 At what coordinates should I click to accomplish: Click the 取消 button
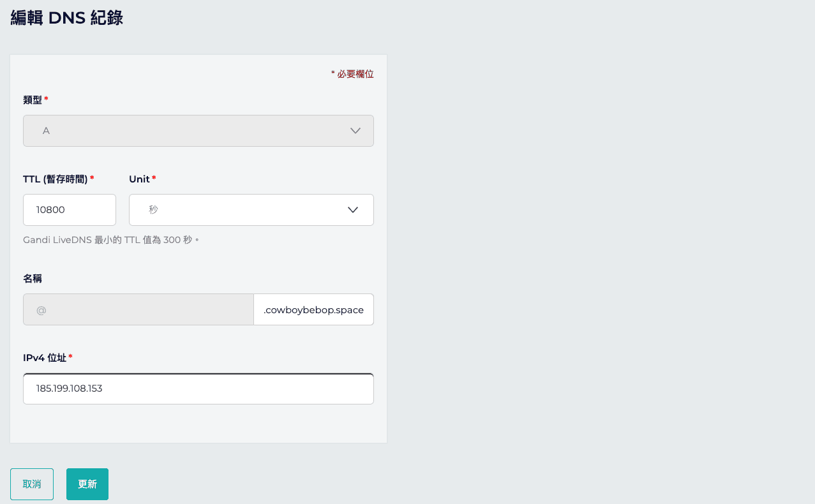point(32,484)
